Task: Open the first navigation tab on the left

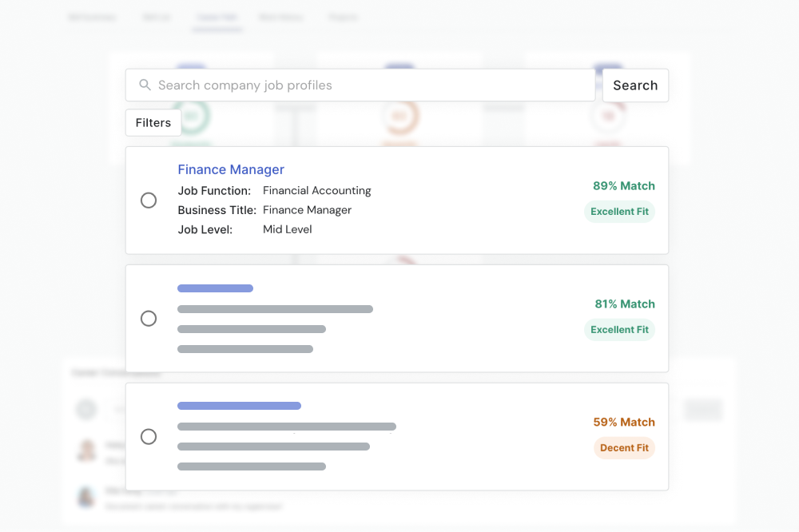Action: pos(92,16)
